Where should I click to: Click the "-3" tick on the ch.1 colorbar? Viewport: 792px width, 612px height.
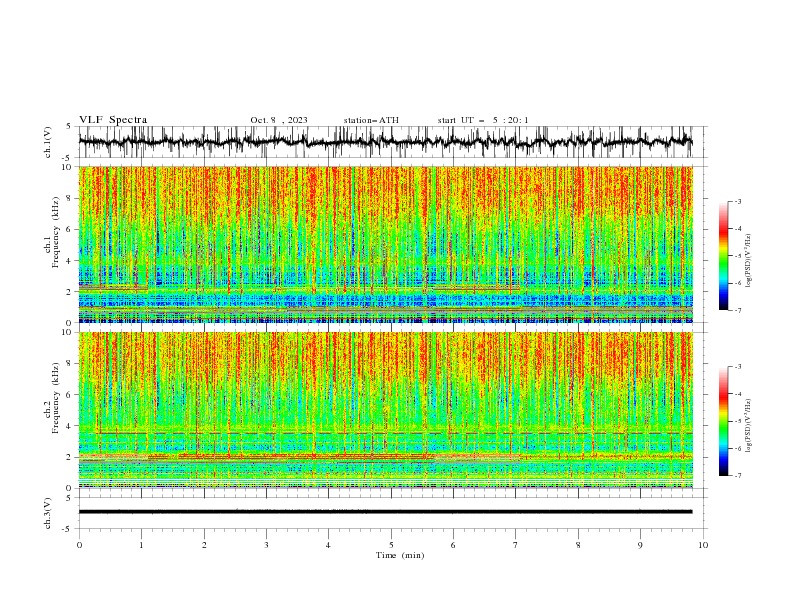coord(738,201)
